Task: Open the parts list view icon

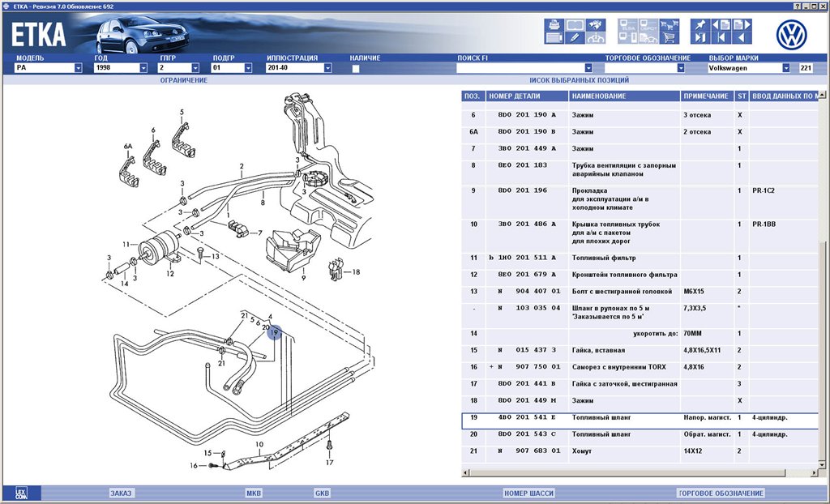Action: click(554, 37)
